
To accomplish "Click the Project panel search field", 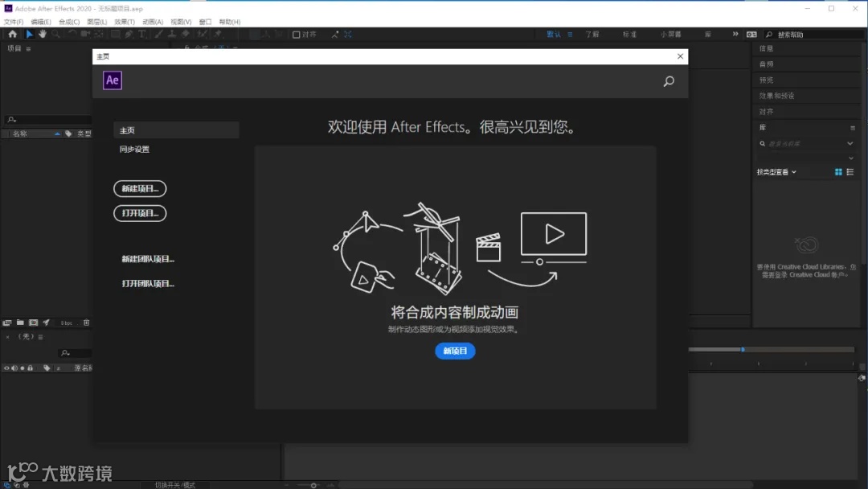I will coord(47,119).
